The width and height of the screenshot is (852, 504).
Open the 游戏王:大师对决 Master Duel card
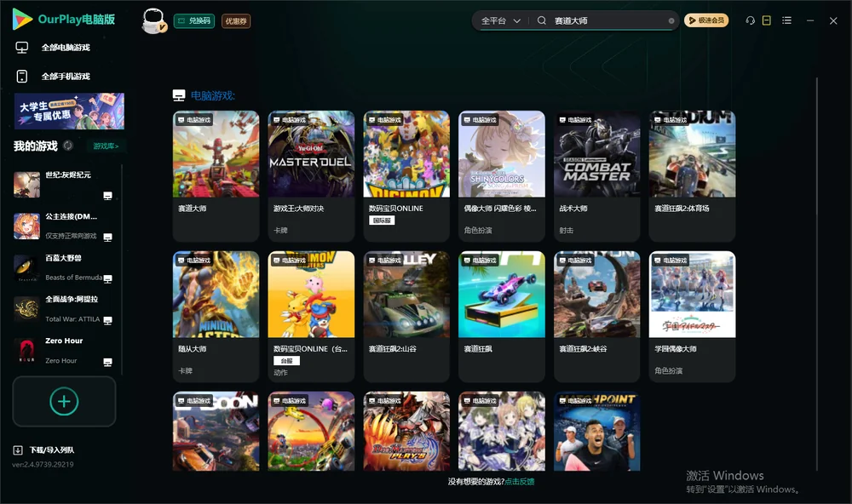311,176
